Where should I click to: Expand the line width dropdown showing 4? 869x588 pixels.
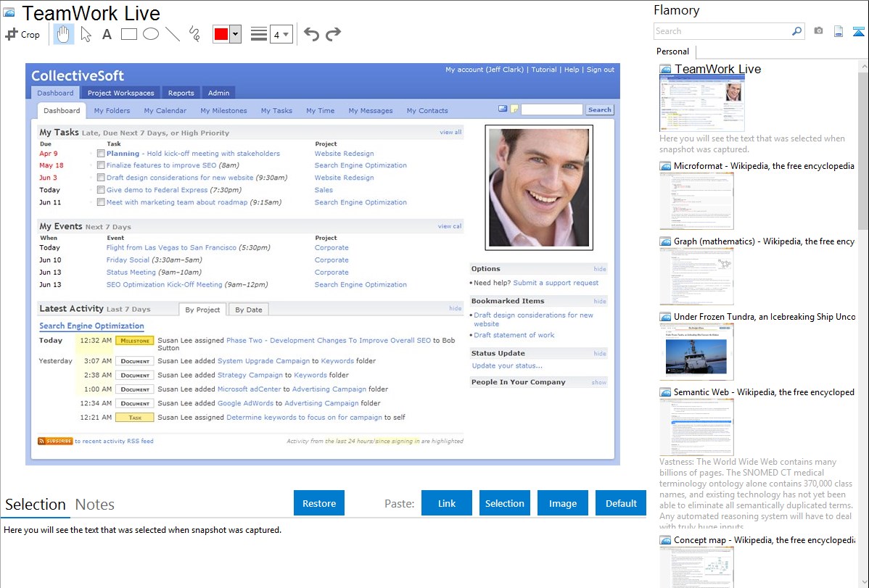coord(281,34)
